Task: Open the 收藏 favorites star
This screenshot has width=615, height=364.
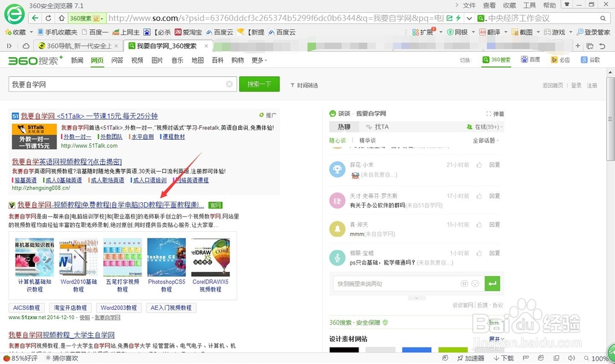Action: pyautogui.click(x=15, y=32)
